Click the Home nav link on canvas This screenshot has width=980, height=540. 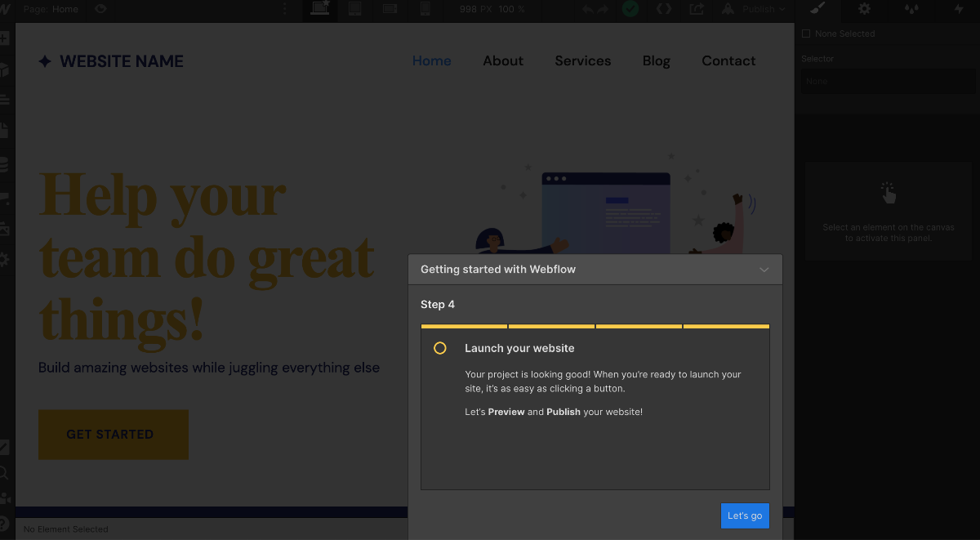click(x=431, y=60)
